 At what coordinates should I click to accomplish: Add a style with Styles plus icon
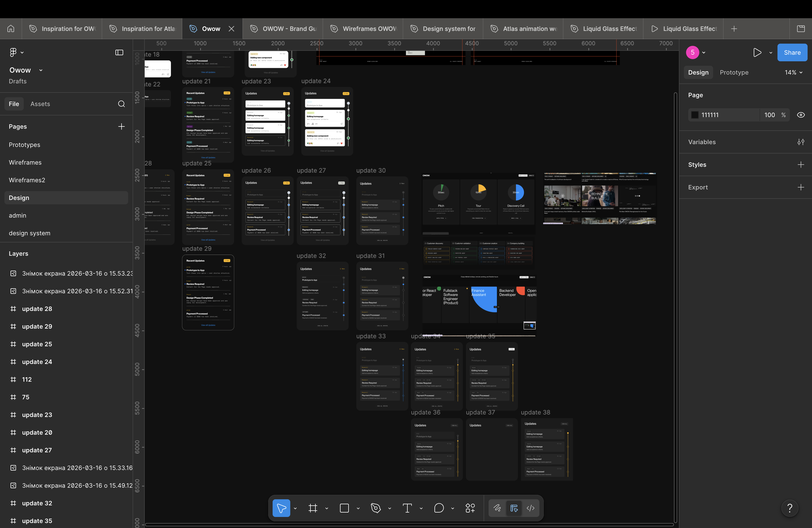[x=801, y=165]
